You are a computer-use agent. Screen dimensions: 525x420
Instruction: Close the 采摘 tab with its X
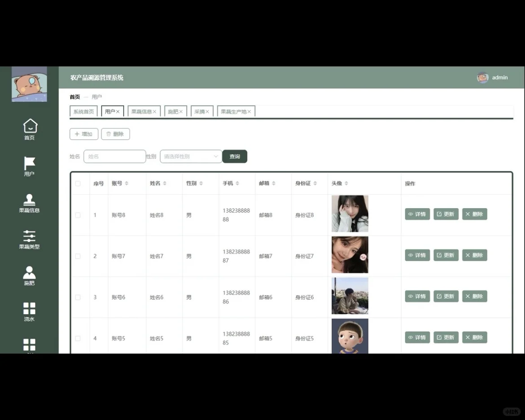click(x=207, y=112)
